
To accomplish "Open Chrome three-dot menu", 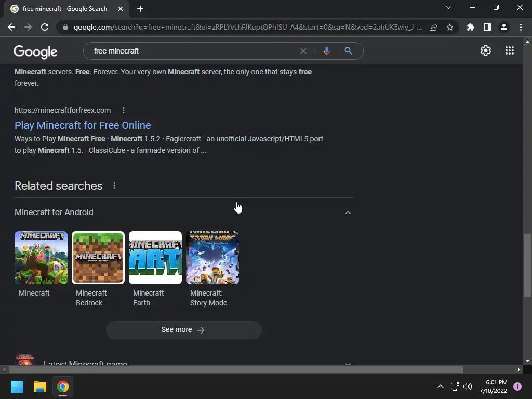I will 521,27.
